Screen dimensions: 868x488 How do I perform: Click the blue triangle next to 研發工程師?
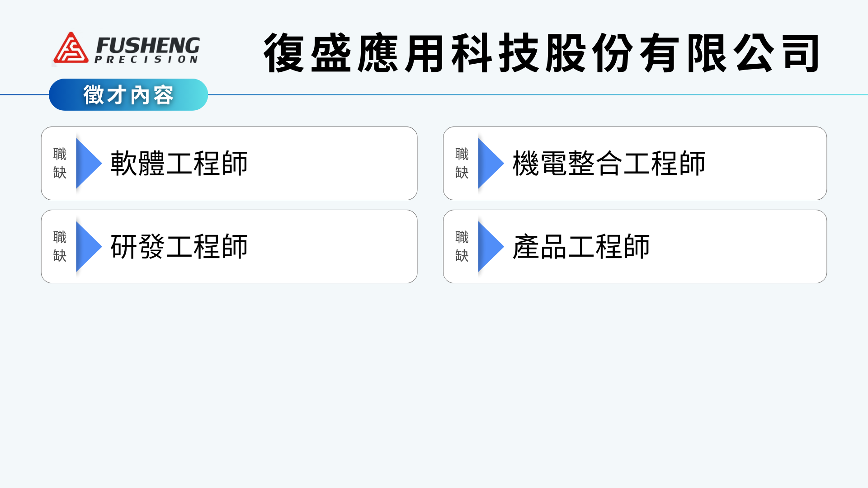(88, 246)
